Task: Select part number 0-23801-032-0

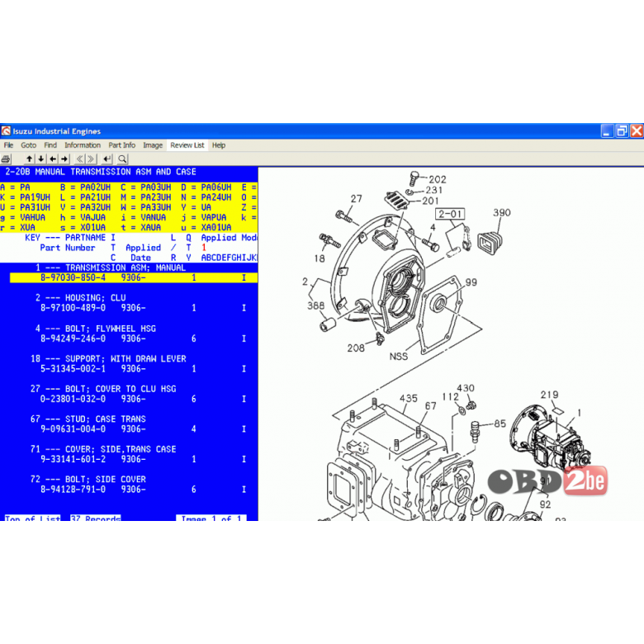Action: (73, 399)
